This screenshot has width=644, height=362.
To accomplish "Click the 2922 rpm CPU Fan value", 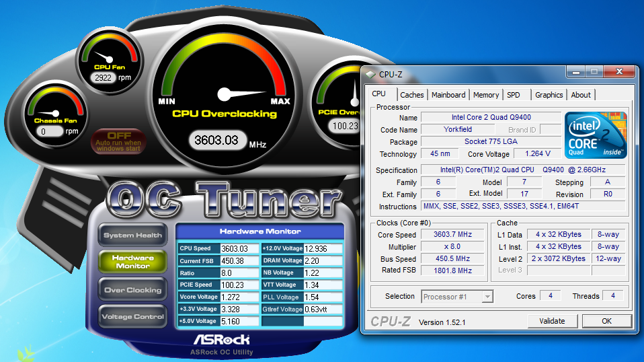I will coord(103,77).
